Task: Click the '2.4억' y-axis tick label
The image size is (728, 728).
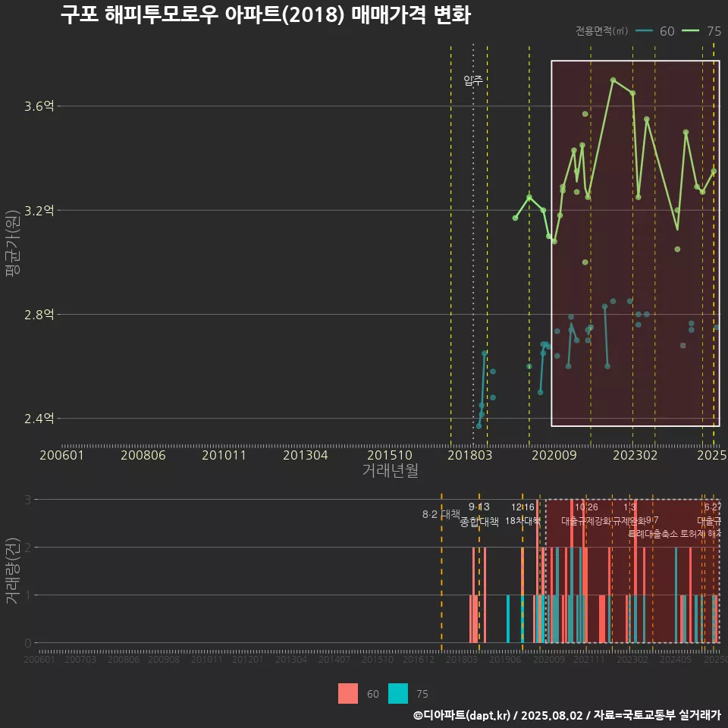Action: click(x=39, y=419)
